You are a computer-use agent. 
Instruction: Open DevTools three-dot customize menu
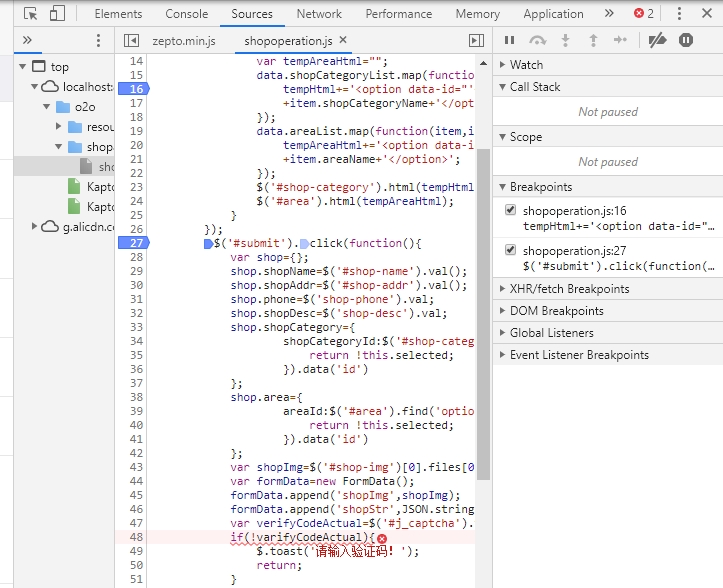(680, 14)
